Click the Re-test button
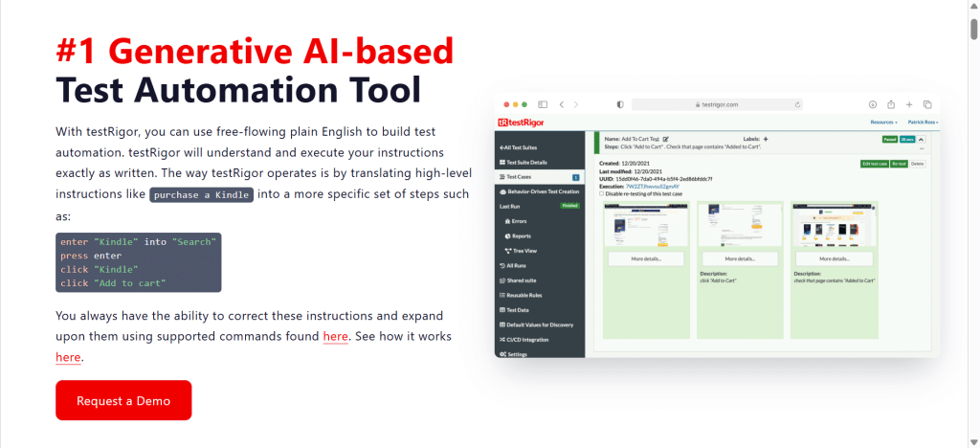Screen dimensions: 980x448 pos(899,164)
